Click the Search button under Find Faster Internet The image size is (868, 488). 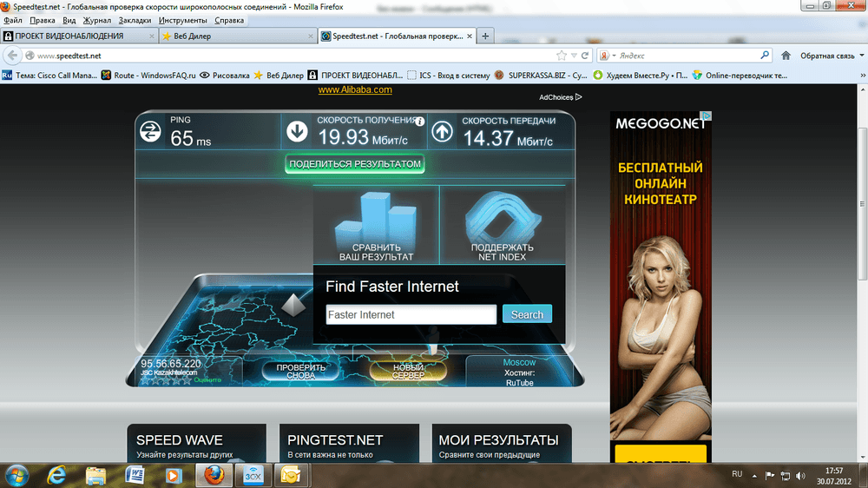coord(527,314)
